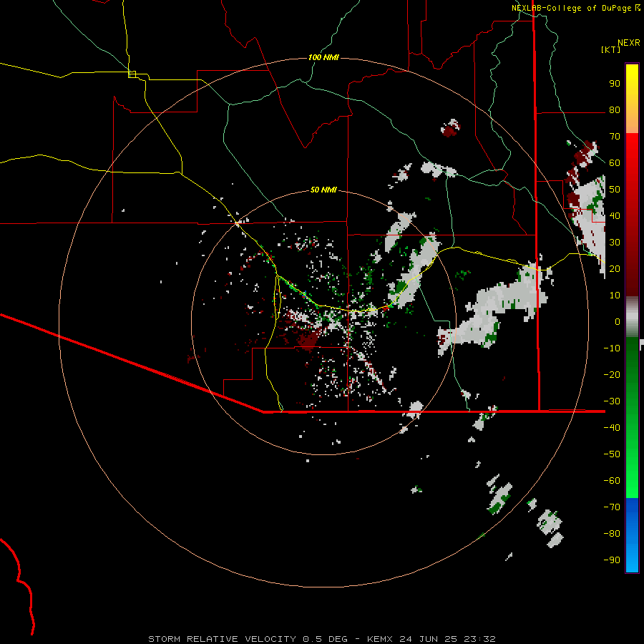Viewport: 644px width, 644px height.
Task: Click the 0 value on the velocity scale
Action: pyautogui.click(x=618, y=321)
